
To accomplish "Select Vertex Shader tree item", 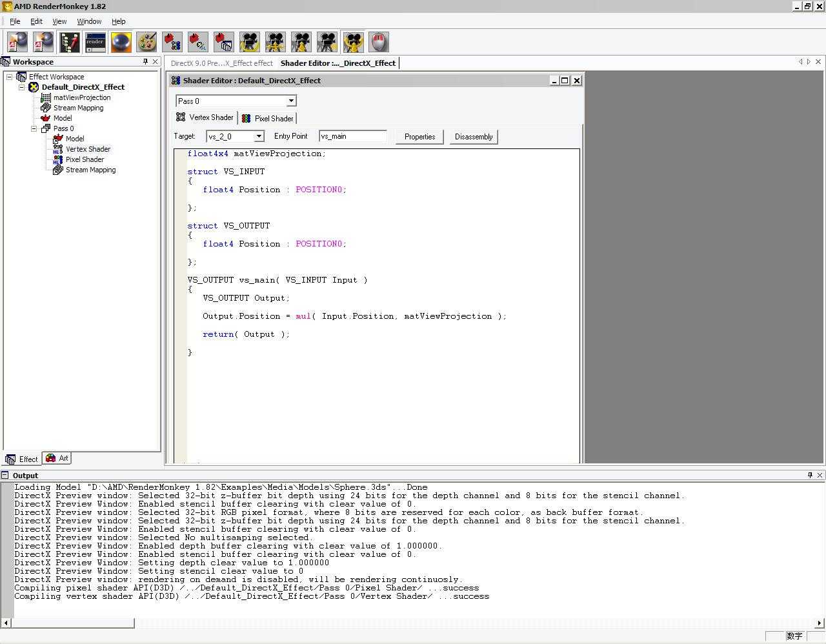I will click(x=88, y=149).
